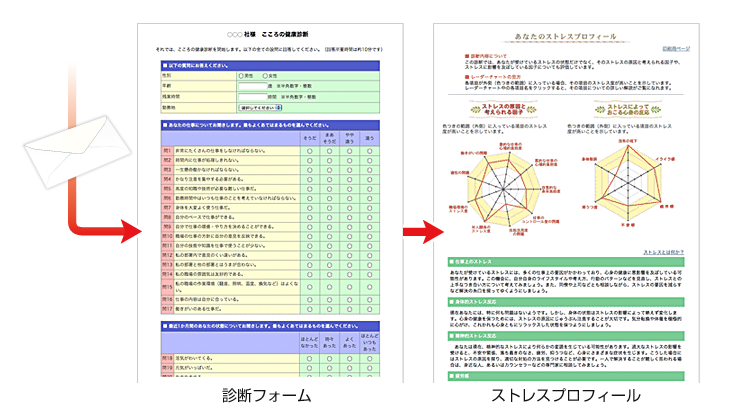
Task: Select the 男性 radio button for gender
Action: click(x=241, y=76)
